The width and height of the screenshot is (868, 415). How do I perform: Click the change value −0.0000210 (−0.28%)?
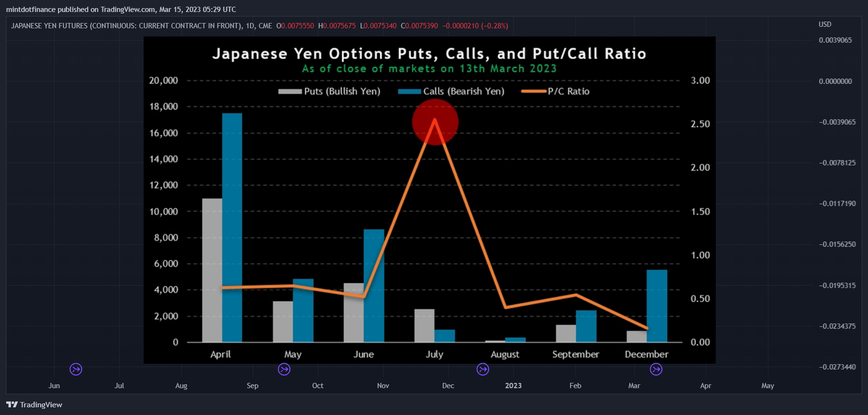(475, 26)
